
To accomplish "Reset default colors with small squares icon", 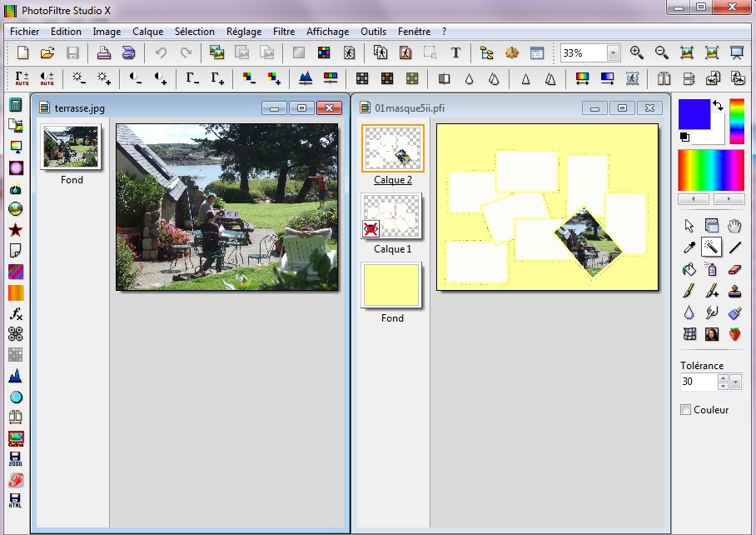I will 684,137.
